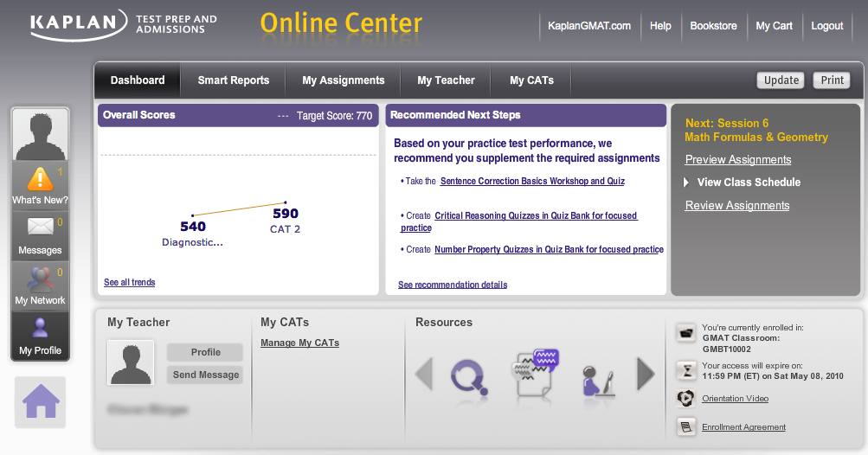This screenshot has height=455, width=868.
Task: Open See recommendation details link
Action: 453,285
